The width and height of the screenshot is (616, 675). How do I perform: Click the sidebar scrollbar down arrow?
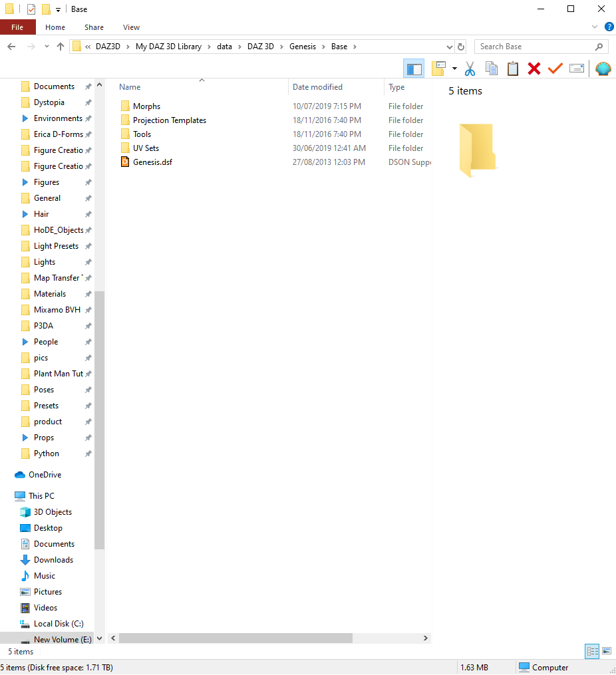(x=99, y=638)
